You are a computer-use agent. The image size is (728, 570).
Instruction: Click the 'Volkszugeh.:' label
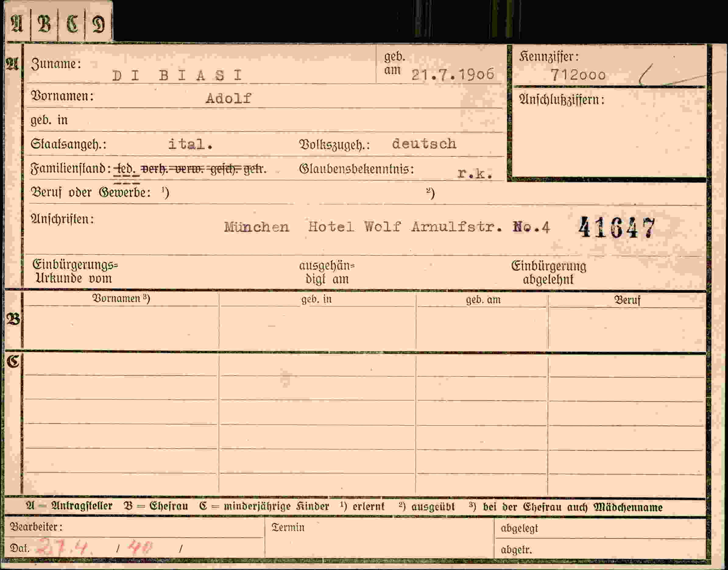pyautogui.click(x=334, y=145)
